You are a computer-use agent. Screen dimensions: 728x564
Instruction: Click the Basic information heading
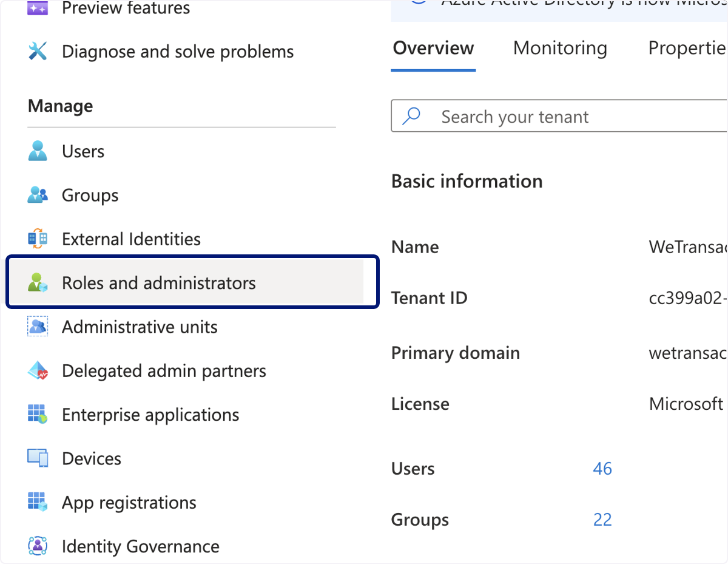pos(467,181)
